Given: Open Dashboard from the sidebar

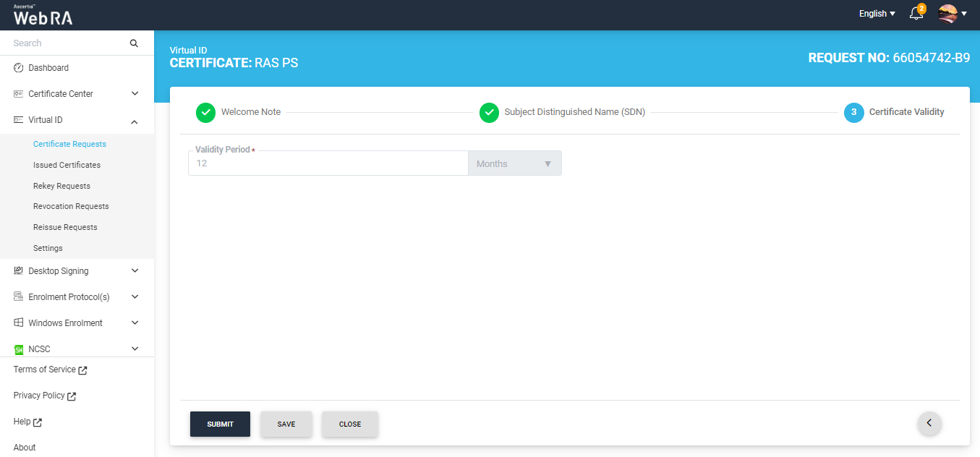Looking at the screenshot, I should point(48,68).
